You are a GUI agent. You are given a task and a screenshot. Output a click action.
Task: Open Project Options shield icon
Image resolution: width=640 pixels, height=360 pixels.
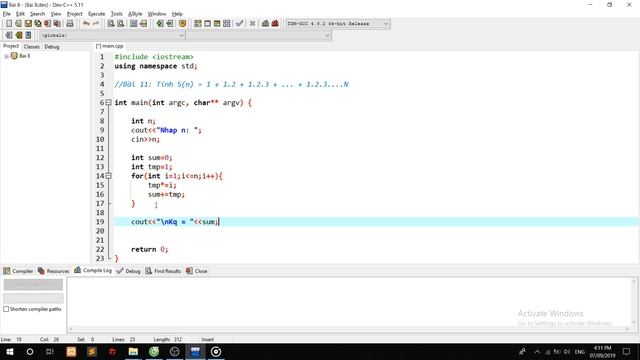tap(182, 24)
